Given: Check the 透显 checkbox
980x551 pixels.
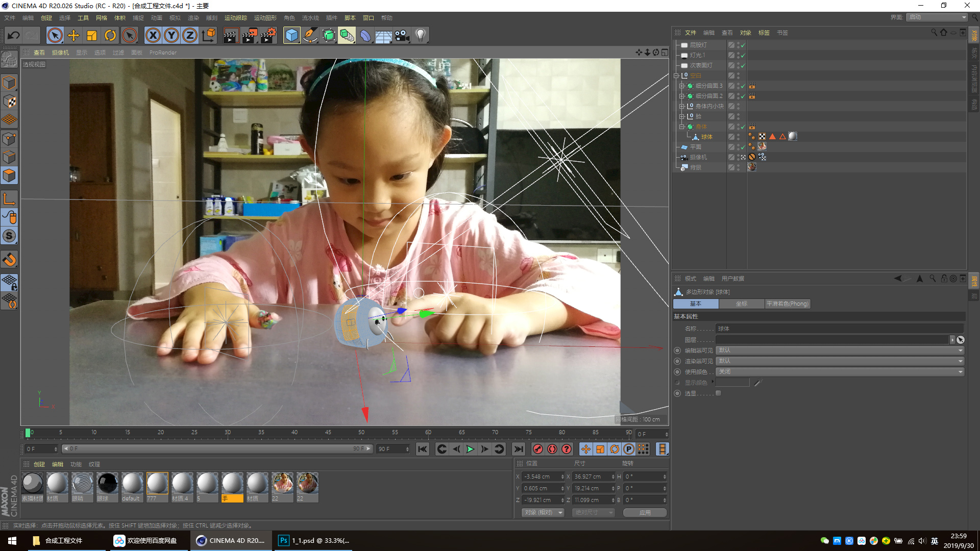Looking at the screenshot, I should click(719, 393).
